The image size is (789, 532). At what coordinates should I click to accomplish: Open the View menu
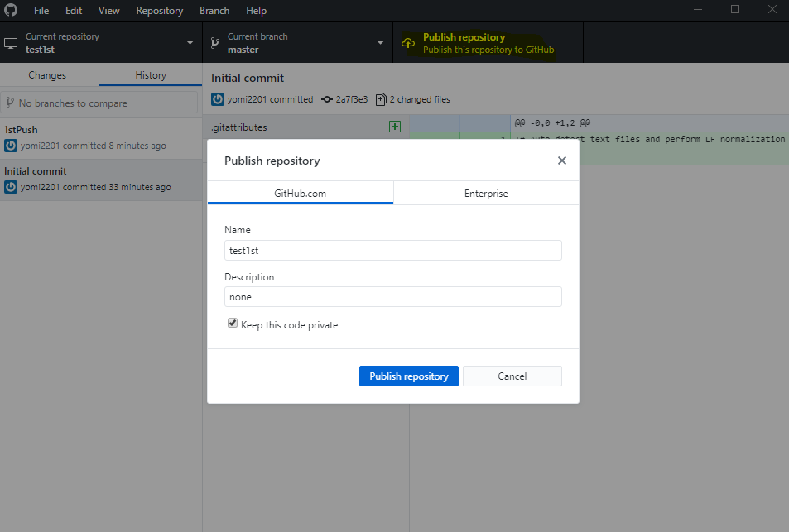108,11
